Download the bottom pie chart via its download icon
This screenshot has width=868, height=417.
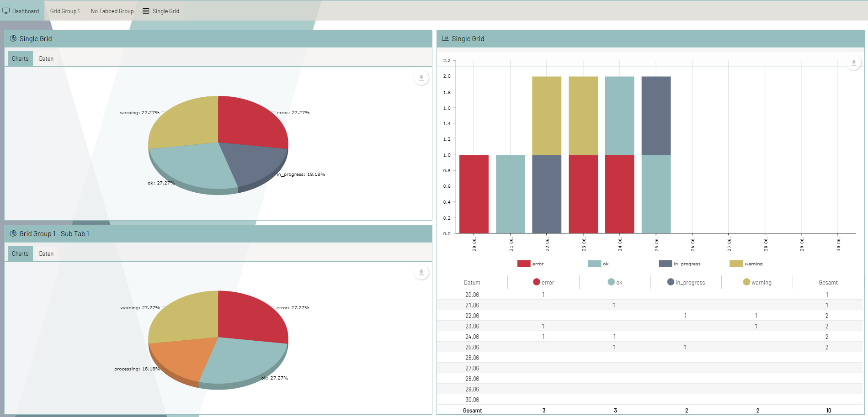pyautogui.click(x=421, y=272)
